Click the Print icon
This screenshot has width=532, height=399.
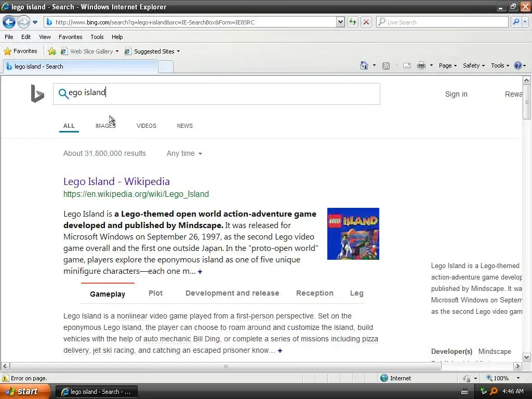tap(421, 66)
